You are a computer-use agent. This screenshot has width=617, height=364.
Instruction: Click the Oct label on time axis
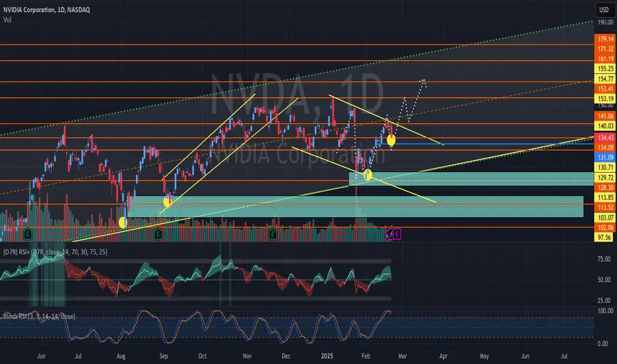(203, 356)
